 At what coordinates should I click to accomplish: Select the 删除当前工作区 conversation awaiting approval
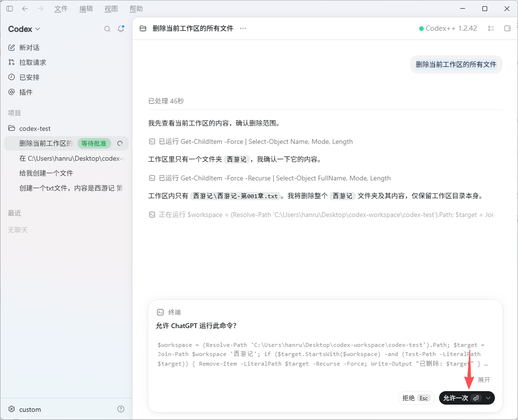pyautogui.click(x=66, y=143)
